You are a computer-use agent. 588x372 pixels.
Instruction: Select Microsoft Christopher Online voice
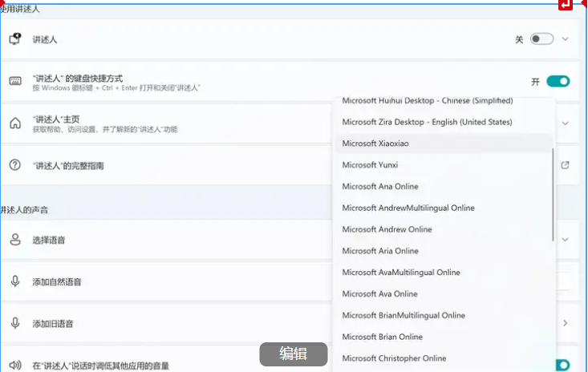[x=394, y=358]
